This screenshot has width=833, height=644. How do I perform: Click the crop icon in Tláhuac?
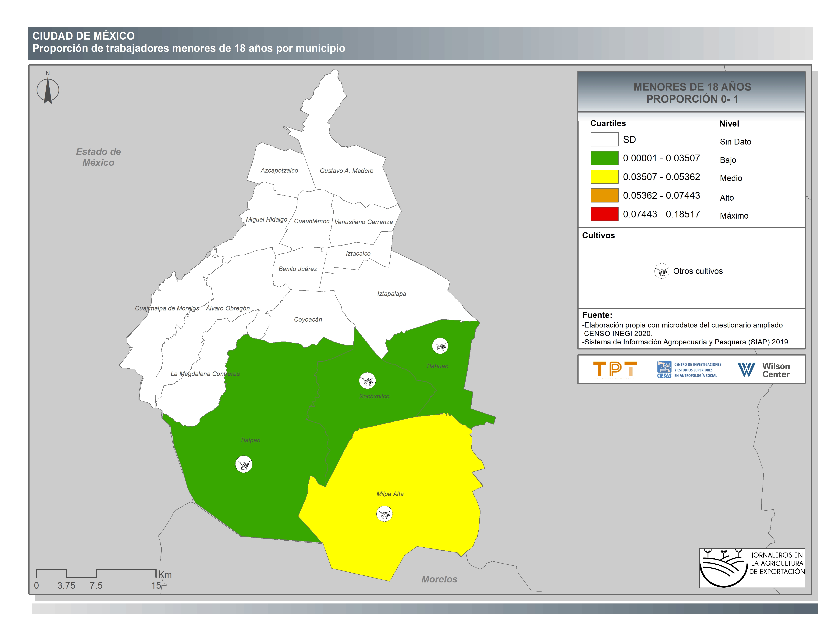click(440, 346)
